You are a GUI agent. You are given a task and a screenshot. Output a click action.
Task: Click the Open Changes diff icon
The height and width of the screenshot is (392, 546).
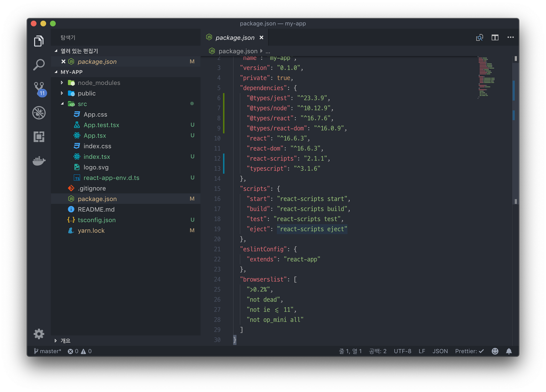pos(479,37)
